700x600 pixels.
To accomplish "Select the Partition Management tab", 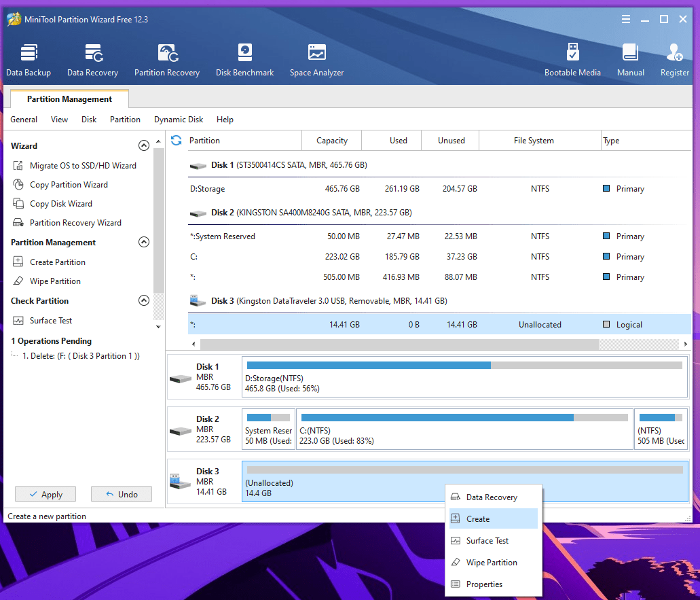I will (69, 99).
